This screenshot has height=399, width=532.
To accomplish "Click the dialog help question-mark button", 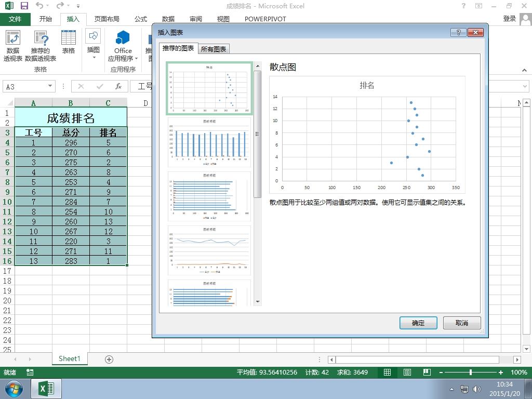I will [458, 33].
